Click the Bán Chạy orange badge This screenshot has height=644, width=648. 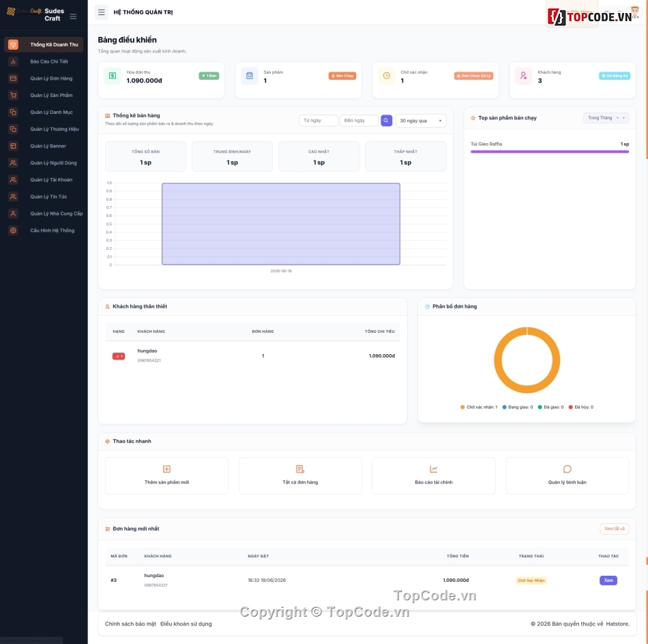tap(342, 76)
